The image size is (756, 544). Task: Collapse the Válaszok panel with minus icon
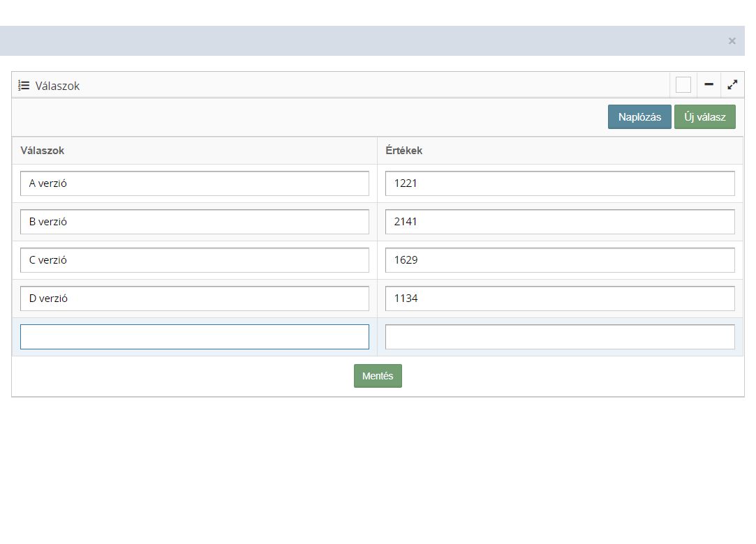[x=709, y=85]
